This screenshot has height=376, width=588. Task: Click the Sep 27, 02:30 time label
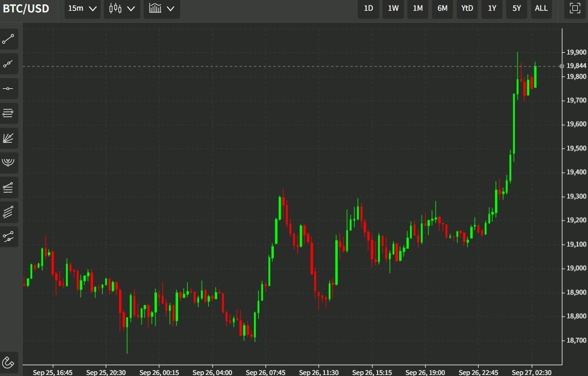coord(532,372)
